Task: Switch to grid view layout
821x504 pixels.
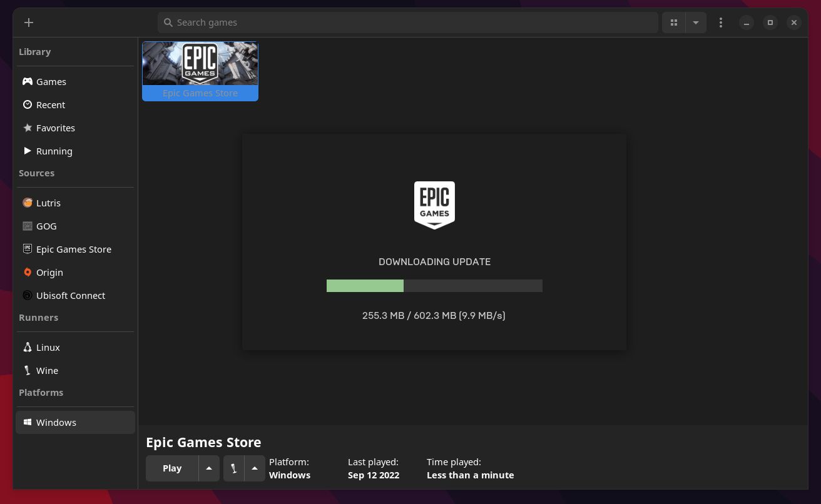Action: click(674, 23)
